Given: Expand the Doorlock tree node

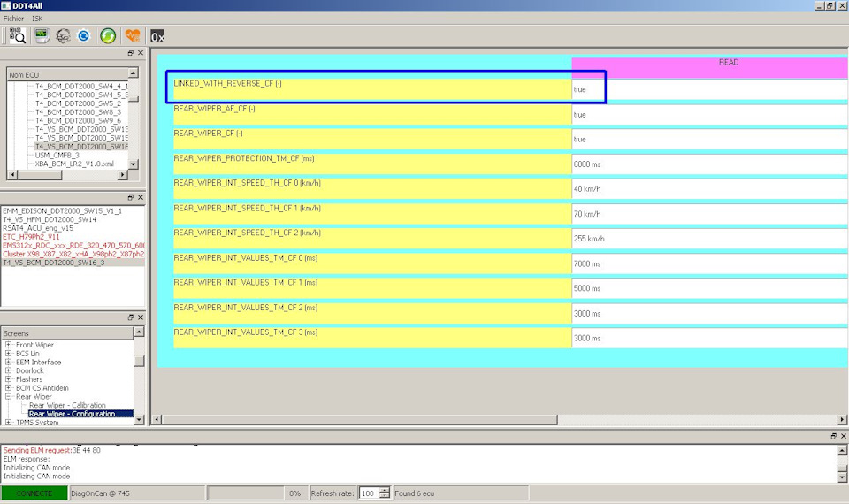Looking at the screenshot, I should tap(8, 370).
